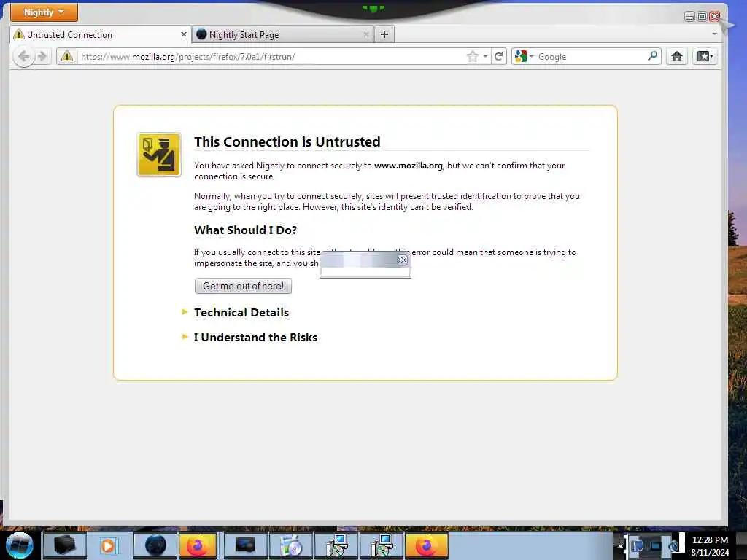Close the small blank popup window
Viewport: 747px width, 560px height.
click(402, 260)
